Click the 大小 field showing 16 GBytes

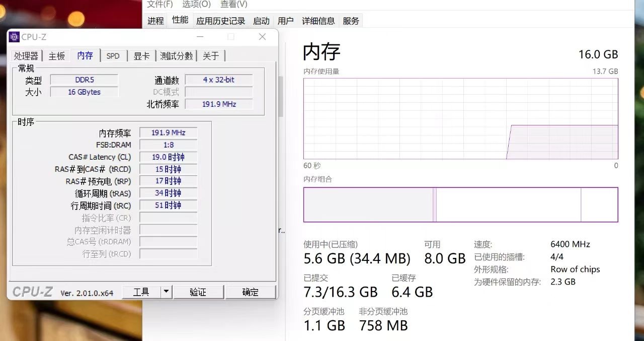pyautogui.click(x=84, y=92)
